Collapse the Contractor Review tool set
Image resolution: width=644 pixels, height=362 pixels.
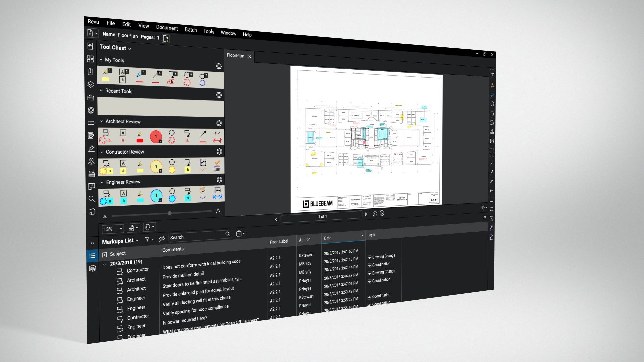102,152
